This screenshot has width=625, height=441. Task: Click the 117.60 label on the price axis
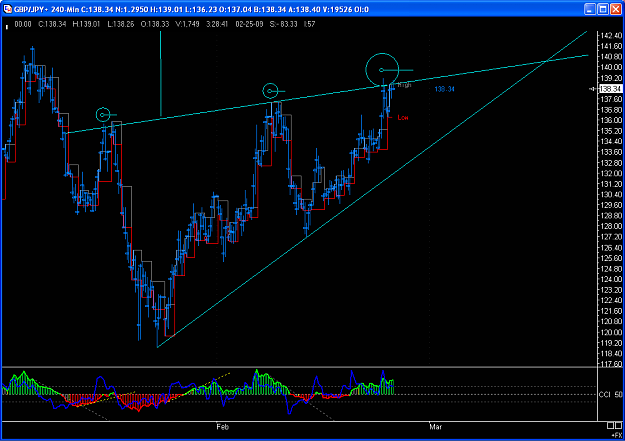click(611, 364)
